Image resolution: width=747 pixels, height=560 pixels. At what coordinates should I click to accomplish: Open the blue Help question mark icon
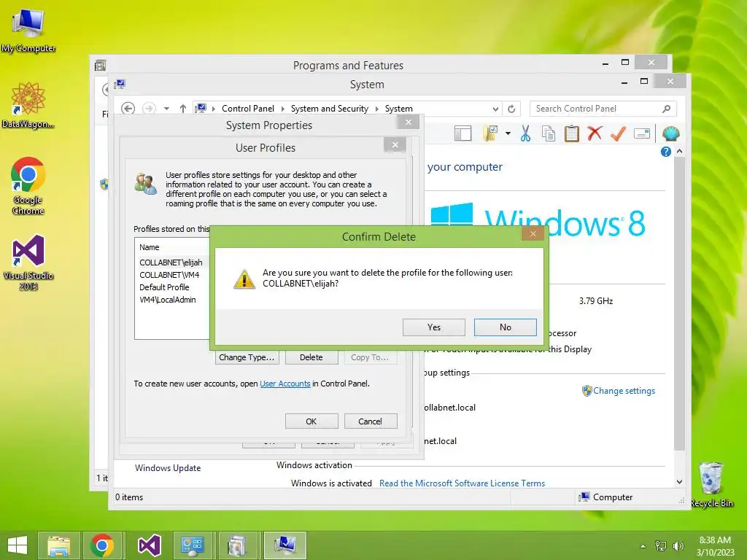point(666,152)
